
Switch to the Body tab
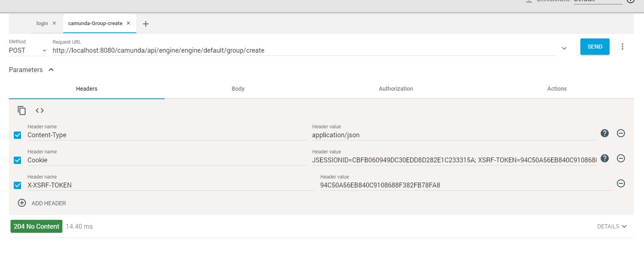pos(238,89)
